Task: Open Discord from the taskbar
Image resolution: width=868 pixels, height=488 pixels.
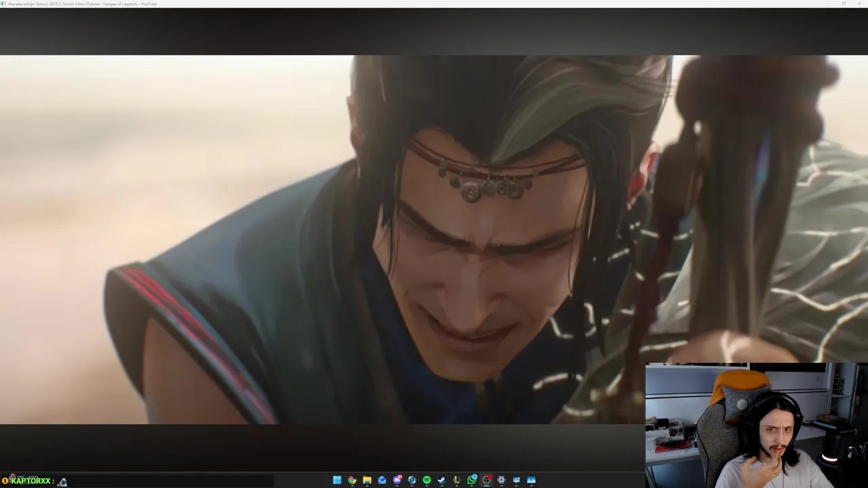Action: pos(397,480)
